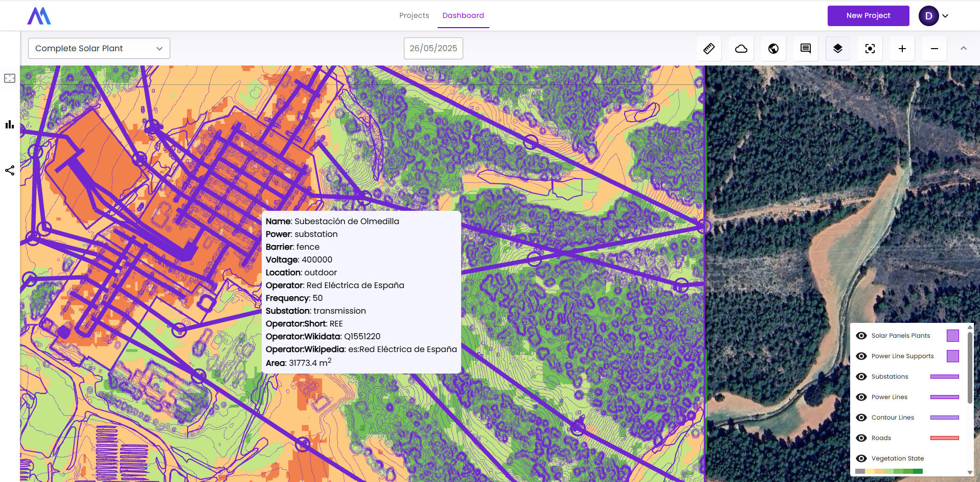Viewport: 980px width, 482px height.
Task: Click the share icon in sidebar
Action: (x=10, y=170)
